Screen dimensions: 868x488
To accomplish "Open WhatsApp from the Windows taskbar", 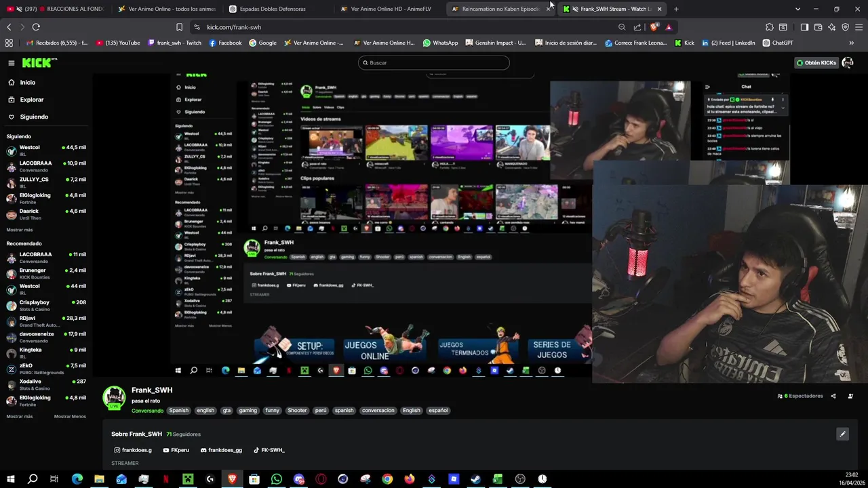I will 277,479.
